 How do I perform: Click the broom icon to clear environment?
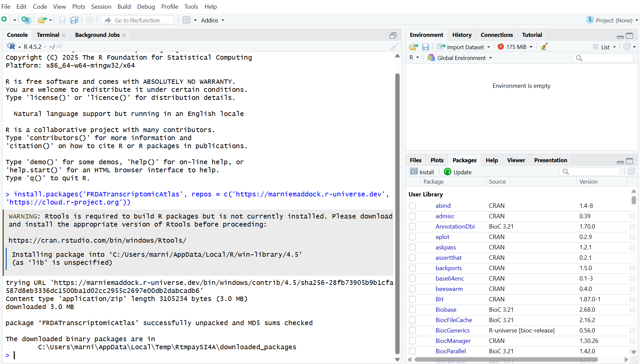point(544,47)
